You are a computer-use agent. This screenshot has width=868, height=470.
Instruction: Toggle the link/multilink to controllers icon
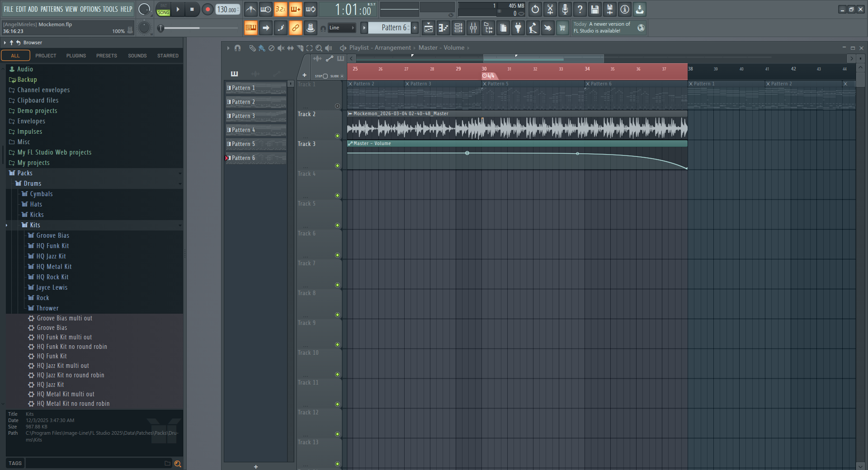(296, 28)
